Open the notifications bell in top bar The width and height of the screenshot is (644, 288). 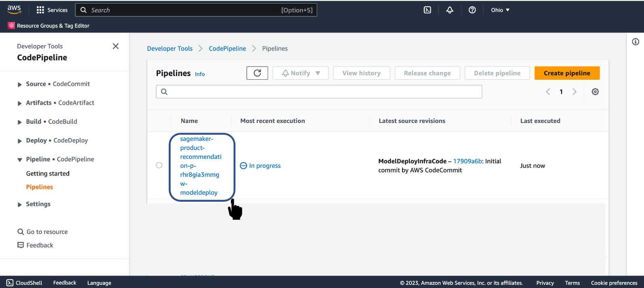[x=450, y=10]
